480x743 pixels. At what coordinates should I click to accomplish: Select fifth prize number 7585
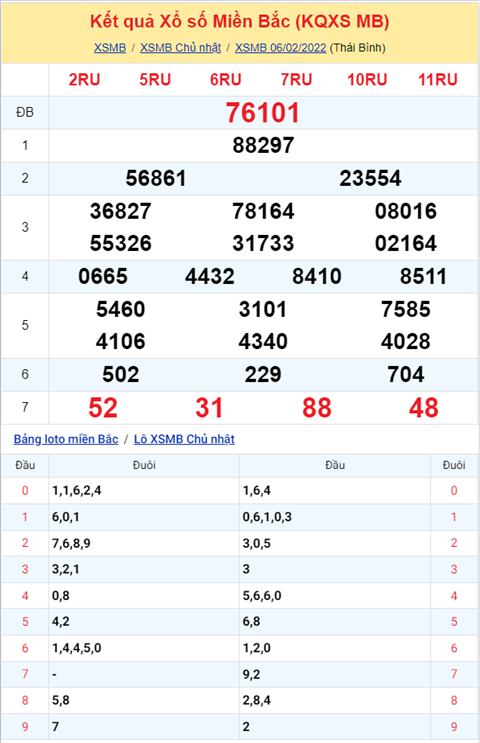point(406,309)
